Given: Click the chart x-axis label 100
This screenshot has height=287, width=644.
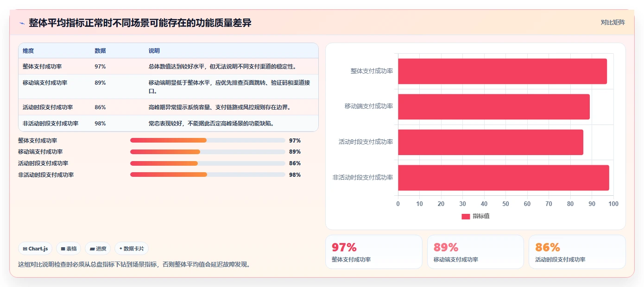Looking at the screenshot, I should [613, 204].
